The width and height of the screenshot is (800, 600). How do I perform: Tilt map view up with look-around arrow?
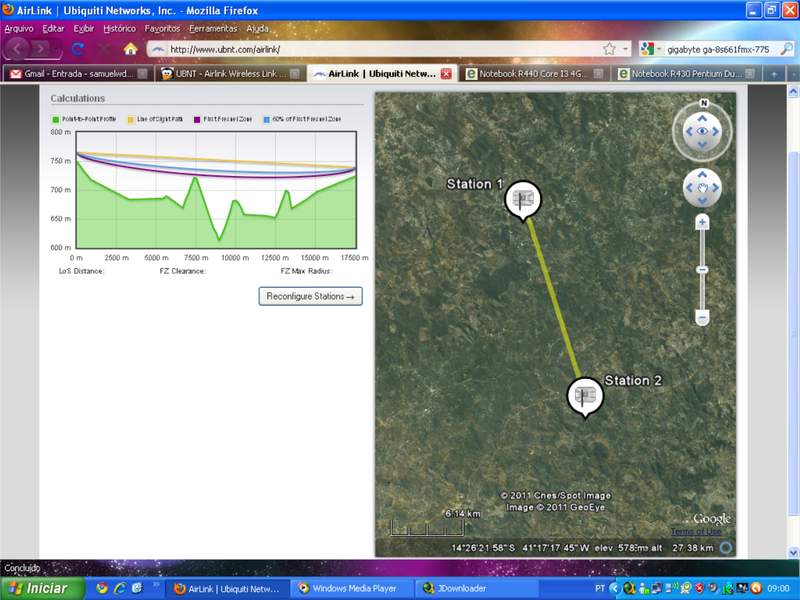703,118
